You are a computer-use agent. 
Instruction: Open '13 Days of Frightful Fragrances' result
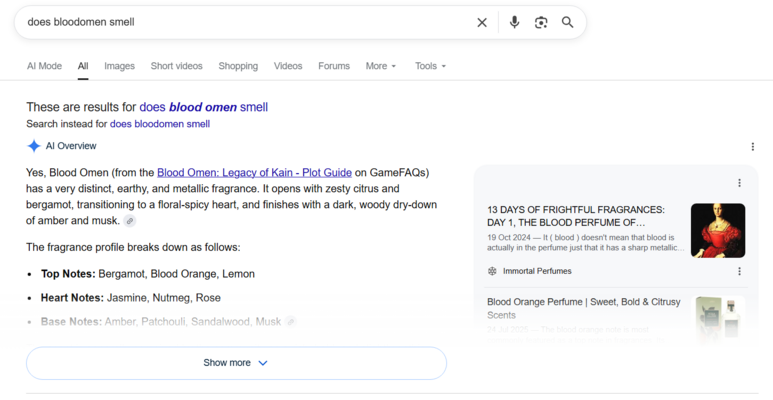point(576,216)
